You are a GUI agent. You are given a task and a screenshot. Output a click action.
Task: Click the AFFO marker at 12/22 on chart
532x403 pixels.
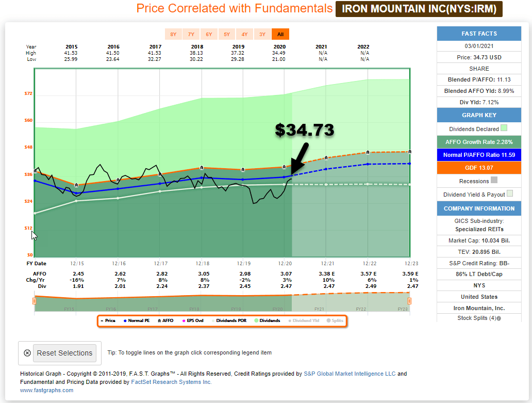point(368,152)
